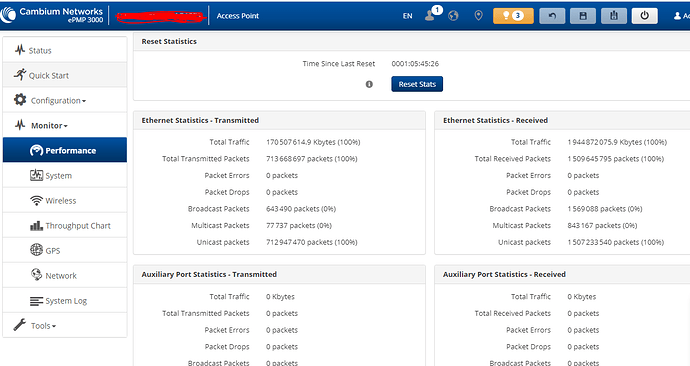This screenshot has height=366, width=690.
Task: Click Ethernet Statistics - Received heading
Action: coord(495,121)
